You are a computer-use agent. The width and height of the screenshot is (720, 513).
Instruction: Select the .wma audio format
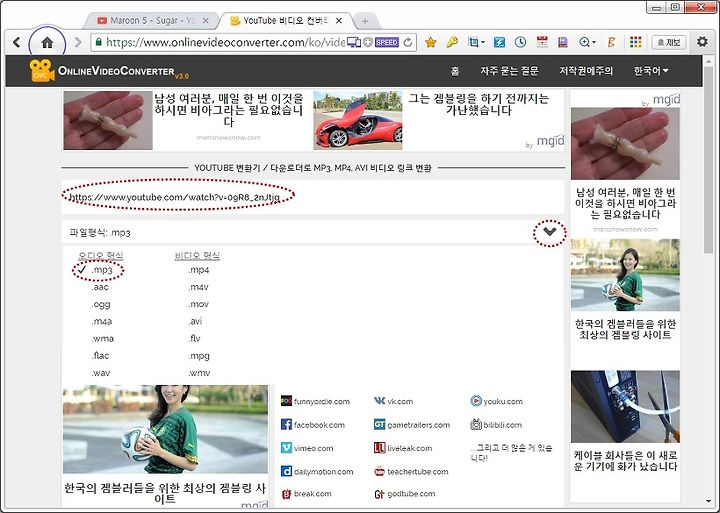(102, 338)
